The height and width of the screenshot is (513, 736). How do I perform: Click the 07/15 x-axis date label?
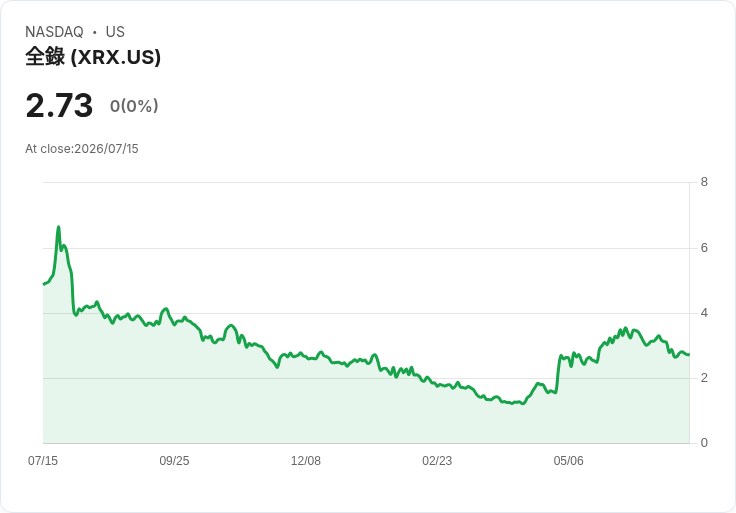(x=43, y=460)
